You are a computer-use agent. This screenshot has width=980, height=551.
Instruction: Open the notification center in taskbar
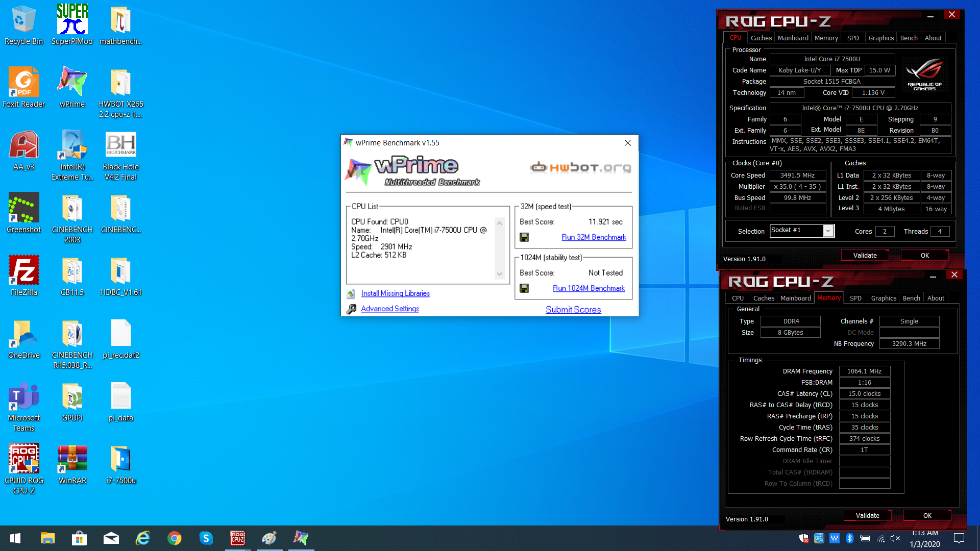(x=959, y=538)
